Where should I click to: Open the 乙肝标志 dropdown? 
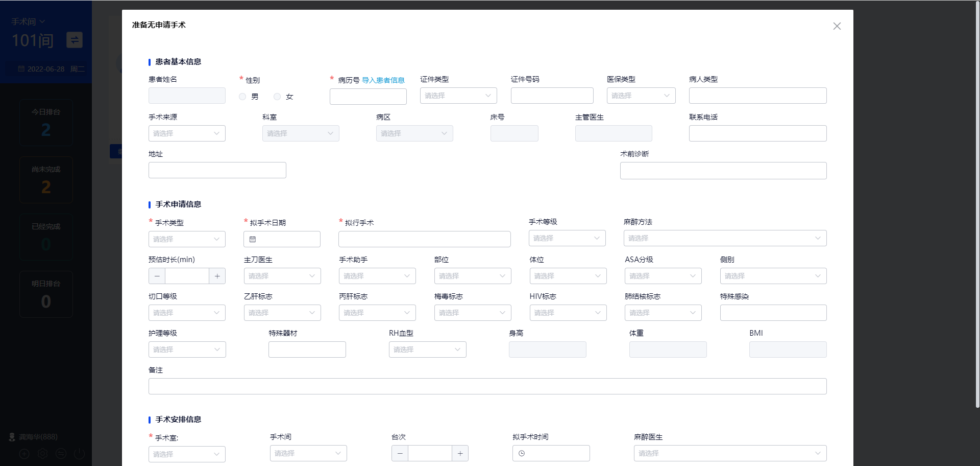[282, 313]
